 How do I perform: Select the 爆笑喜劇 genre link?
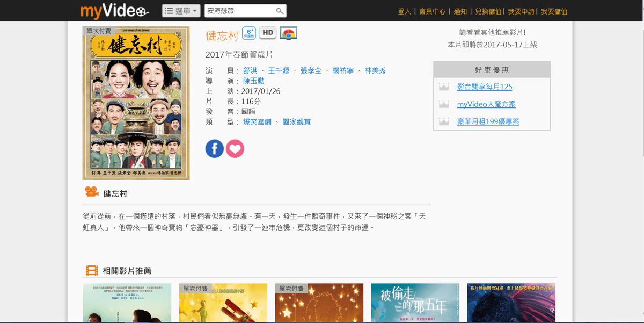tap(257, 122)
